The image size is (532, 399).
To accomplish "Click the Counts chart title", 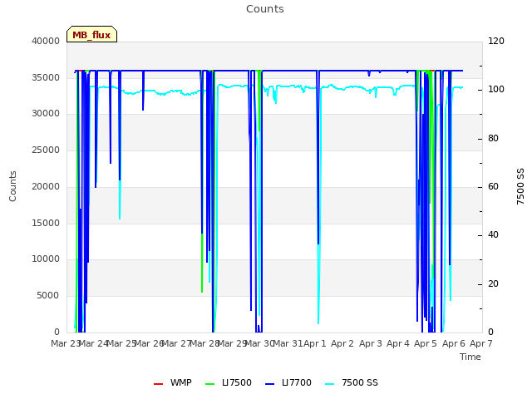I will tap(265, 9).
